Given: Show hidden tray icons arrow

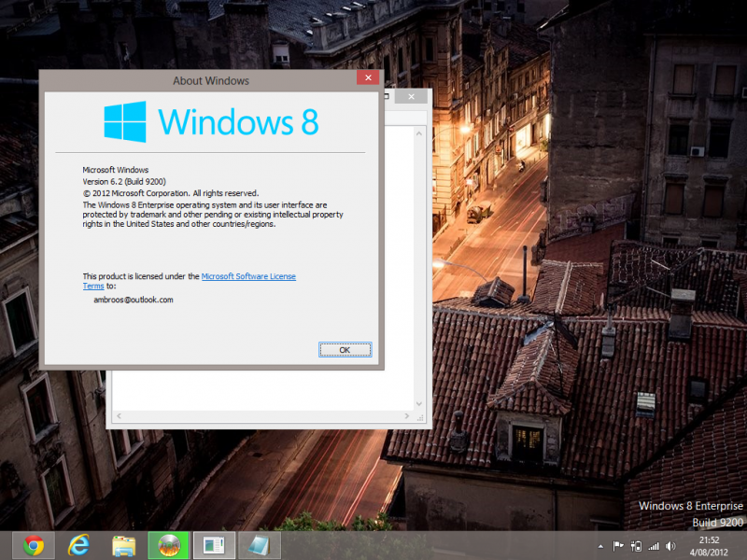Looking at the screenshot, I should 600,546.
